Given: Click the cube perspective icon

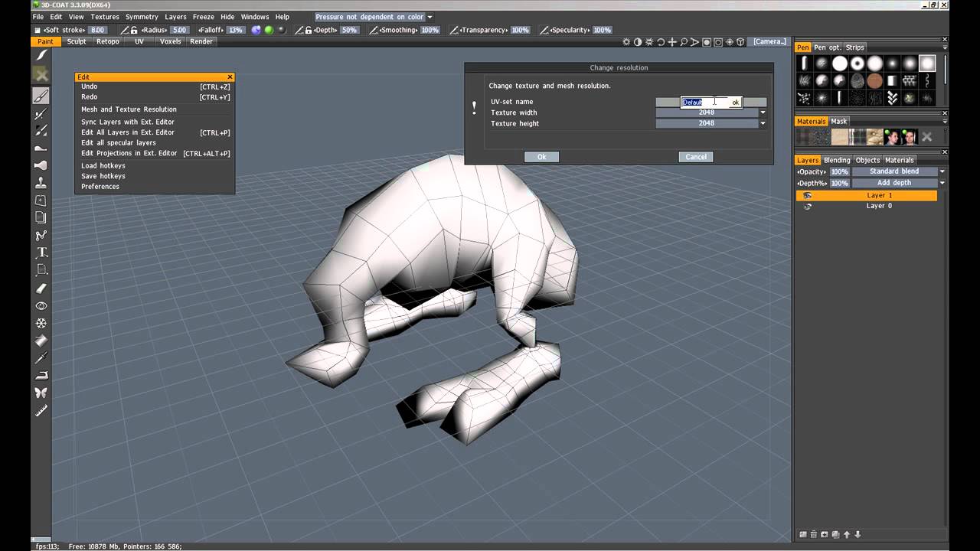Looking at the screenshot, I should point(740,42).
